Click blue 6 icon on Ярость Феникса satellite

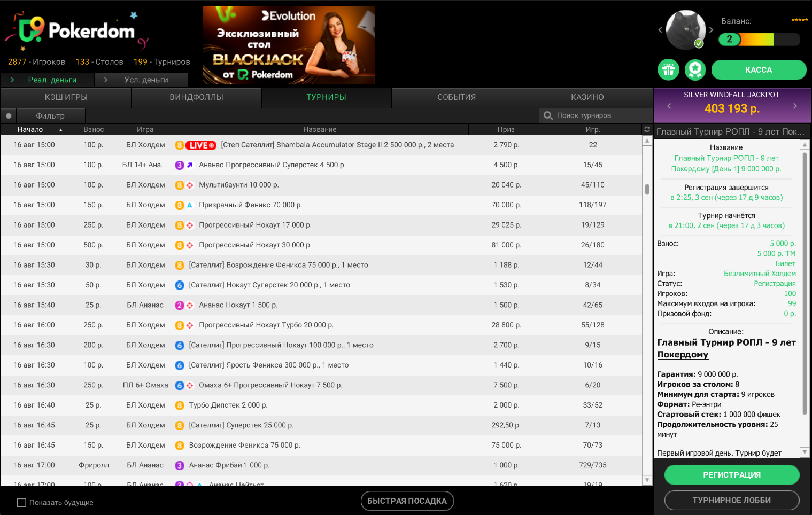point(180,365)
